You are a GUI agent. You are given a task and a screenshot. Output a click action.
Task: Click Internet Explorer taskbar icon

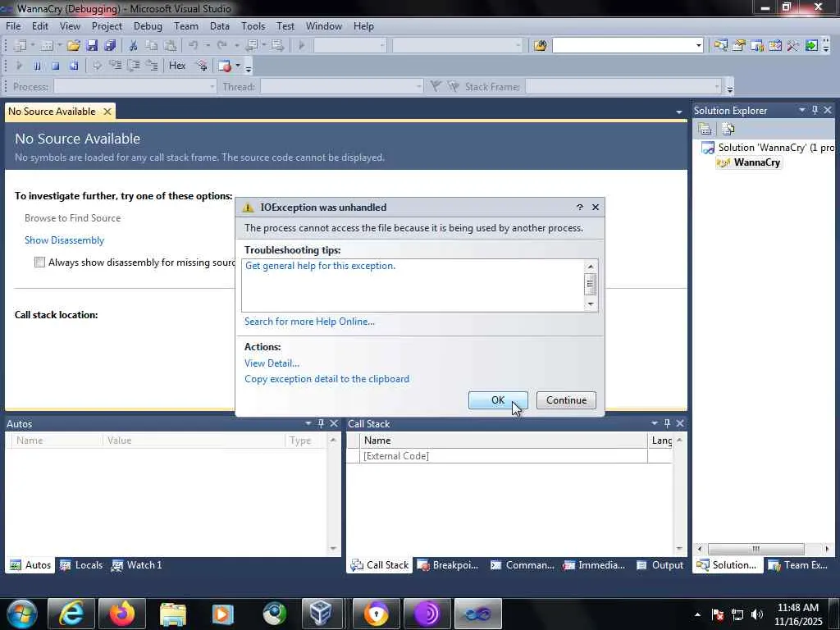pyautogui.click(x=71, y=614)
